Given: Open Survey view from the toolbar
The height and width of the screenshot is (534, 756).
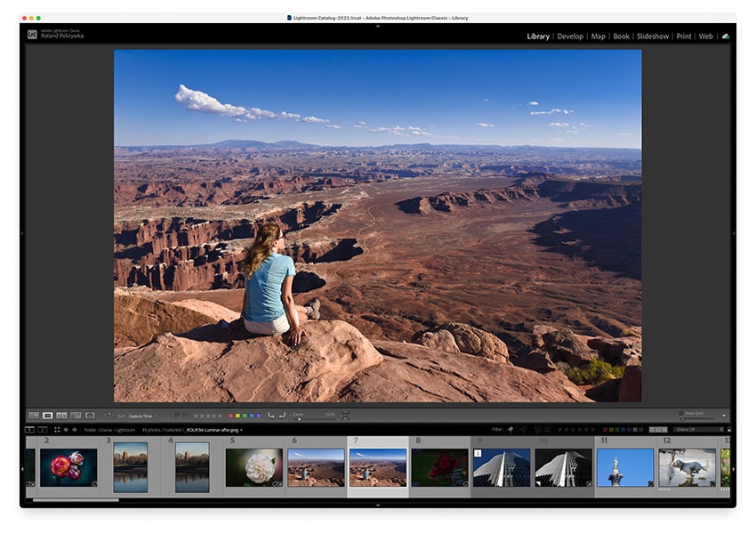Looking at the screenshot, I should (x=76, y=416).
